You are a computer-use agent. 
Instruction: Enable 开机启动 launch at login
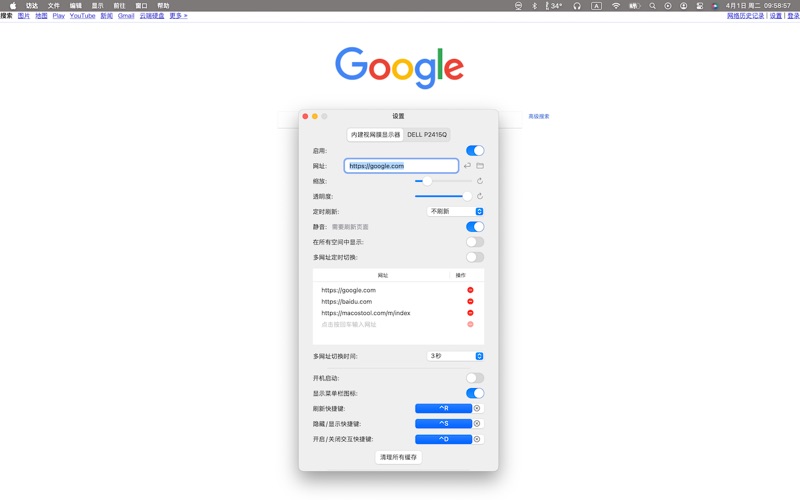pos(475,378)
